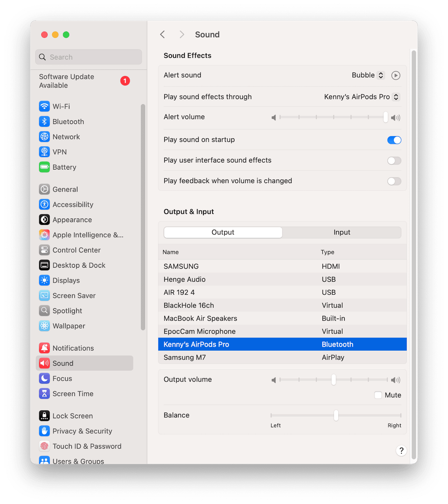This screenshot has width=448, height=504.
Task: Click the Type column header
Action: pos(328,252)
